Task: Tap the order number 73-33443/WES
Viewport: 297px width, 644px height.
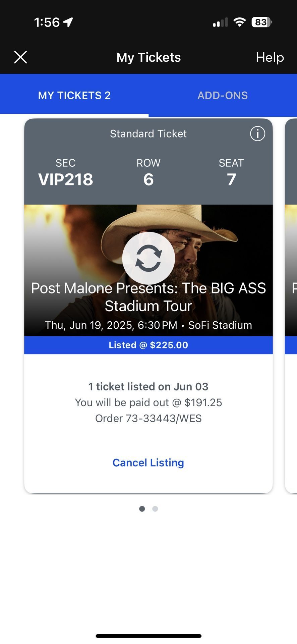Action: pos(148,419)
